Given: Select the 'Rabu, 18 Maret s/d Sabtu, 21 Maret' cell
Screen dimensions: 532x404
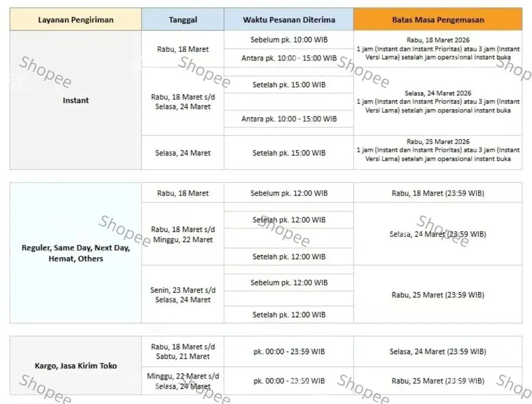Looking at the screenshot, I should click(x=183, y=351).
